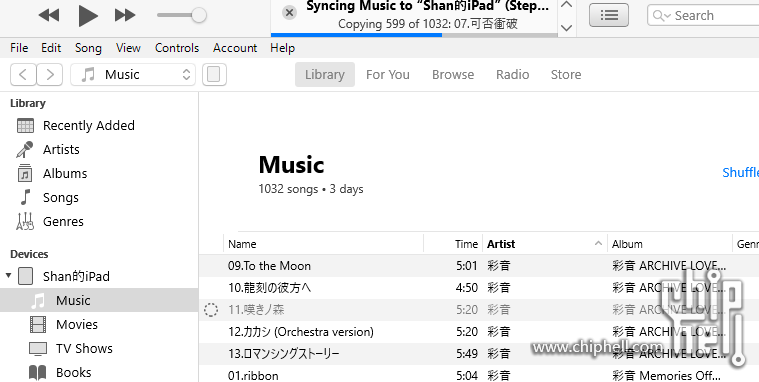Screen dimensions: 759x382
Task: Cancel the sync with the X button
Action: pos(289,12)
